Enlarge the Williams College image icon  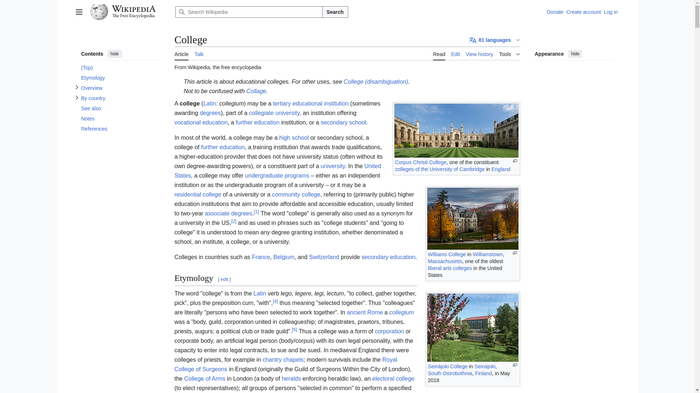click(515, 253)
